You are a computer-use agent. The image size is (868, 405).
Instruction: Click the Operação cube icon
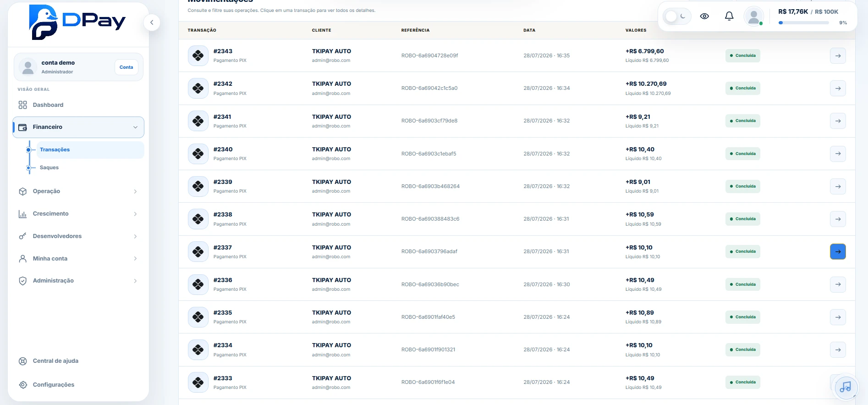coord(22,191)
